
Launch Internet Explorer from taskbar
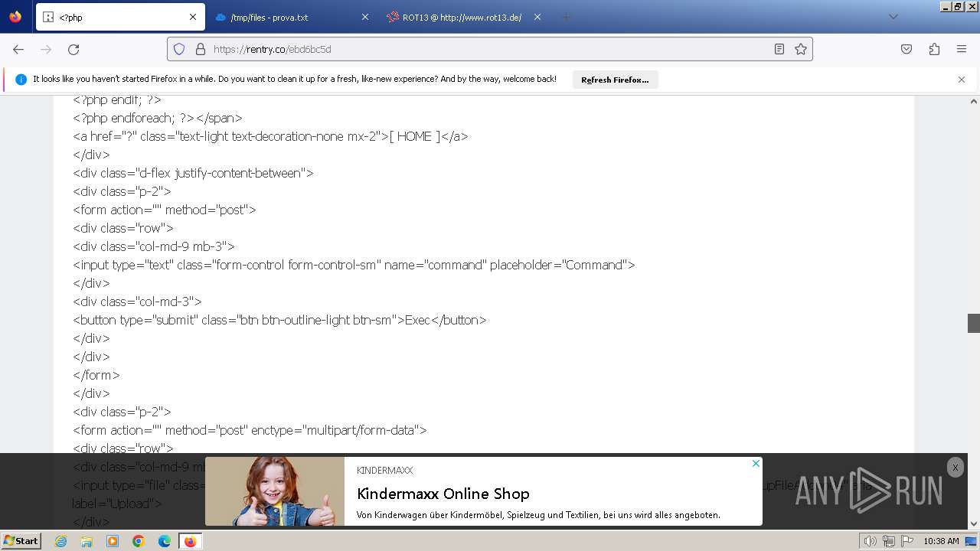coord(61,541)
